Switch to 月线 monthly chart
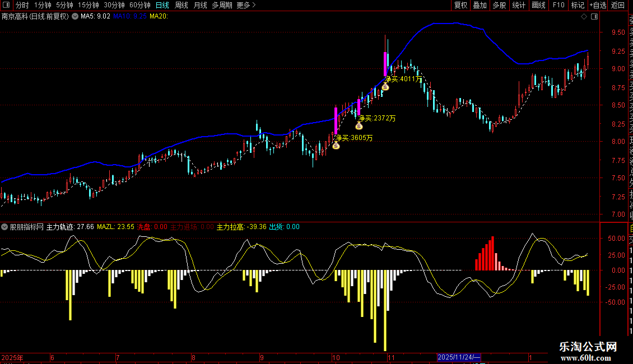The height and width of the screenshot is (364, 633). 200,5
